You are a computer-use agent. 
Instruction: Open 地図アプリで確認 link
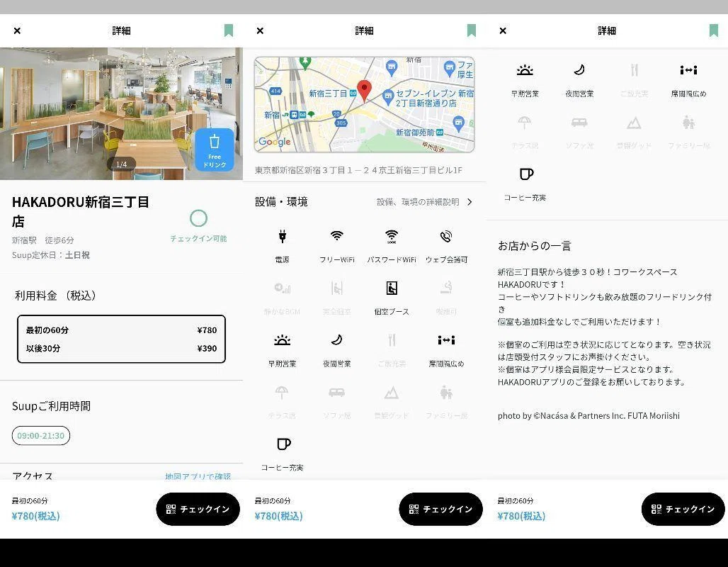[198, 476]
